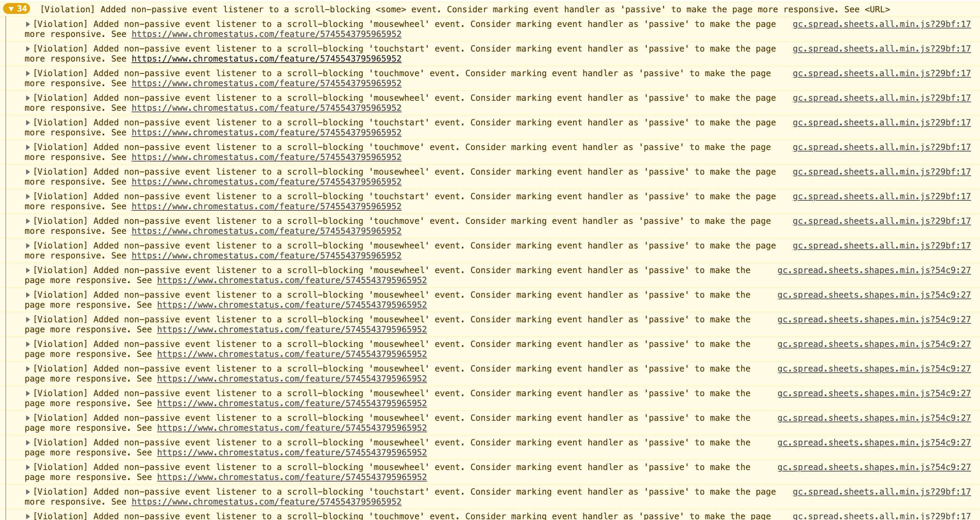
Task: Open chromestatus link in first 'touchstart' violation
Action: pos(267,59)
